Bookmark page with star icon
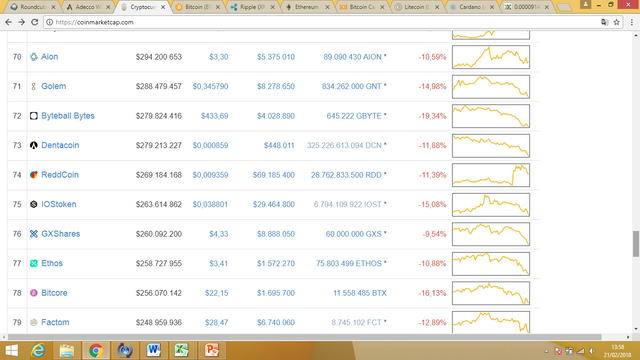The width and height of the screenshot is (640, 360). point(617,22)
